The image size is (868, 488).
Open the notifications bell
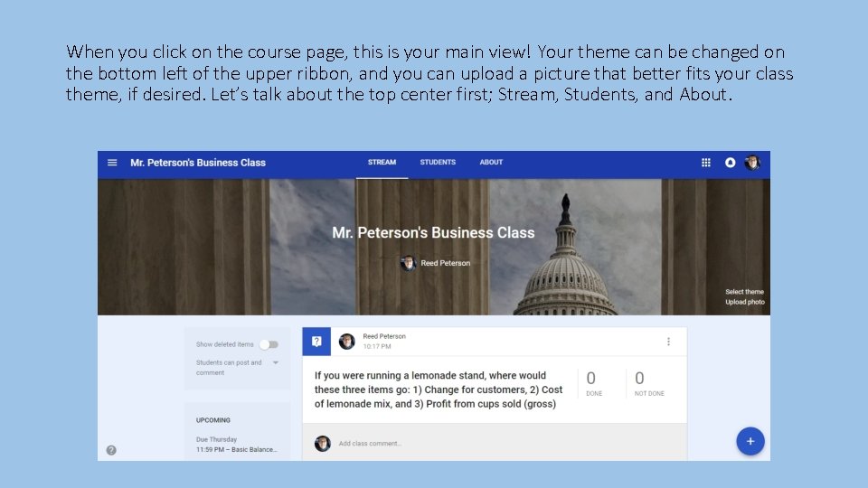tap(731, 163)
